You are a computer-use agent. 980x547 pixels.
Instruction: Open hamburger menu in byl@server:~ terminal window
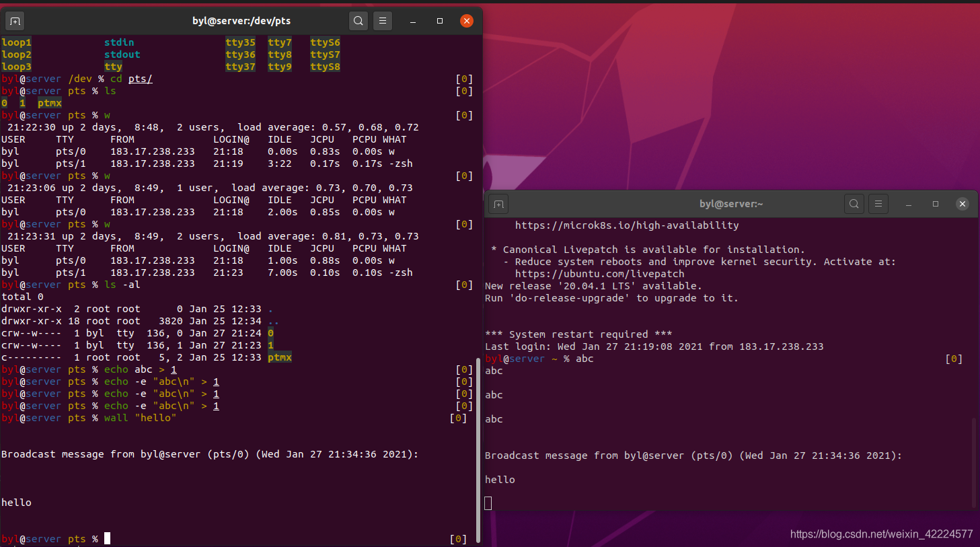pyautogui.click(x=878, y=204)
